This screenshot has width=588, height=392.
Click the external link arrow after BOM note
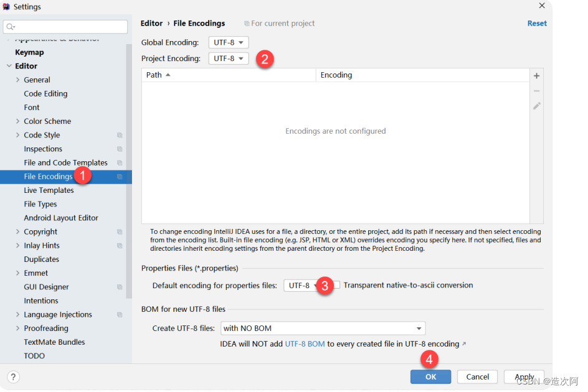pyautogui.click(x=463, y=344)
